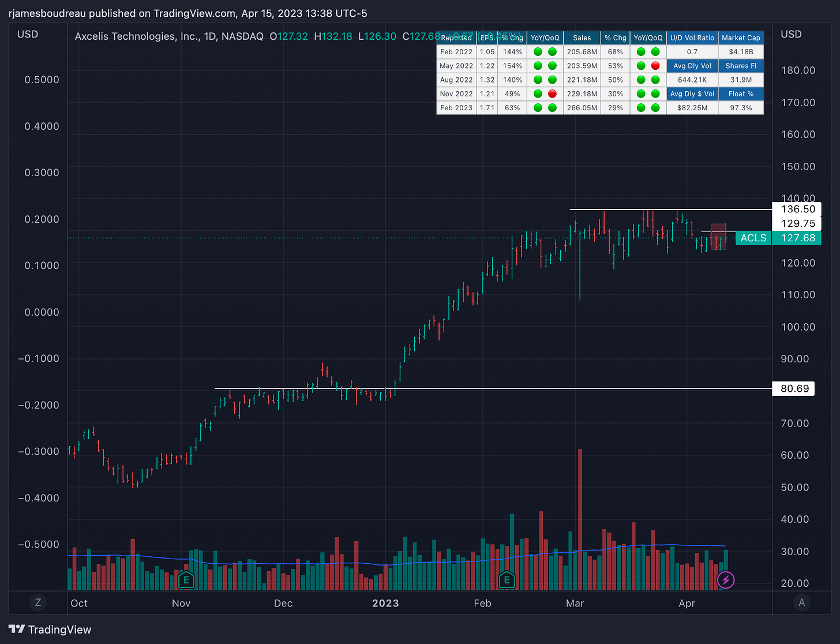Click the $82.25M dollar volume value

pos(692,107)
